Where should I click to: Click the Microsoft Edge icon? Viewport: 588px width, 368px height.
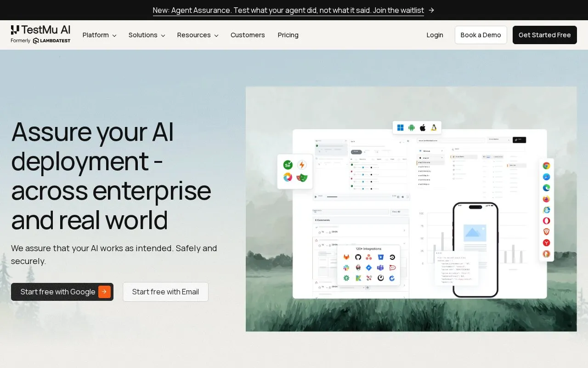click(546, 188)
